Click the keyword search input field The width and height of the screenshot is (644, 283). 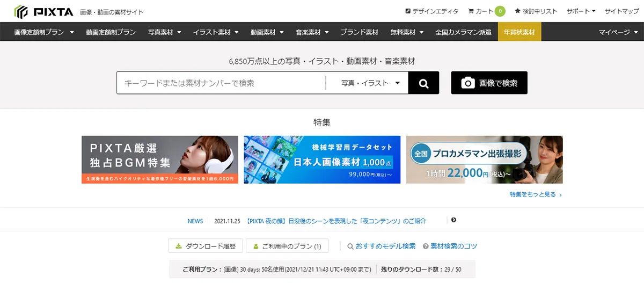(221, 83)
